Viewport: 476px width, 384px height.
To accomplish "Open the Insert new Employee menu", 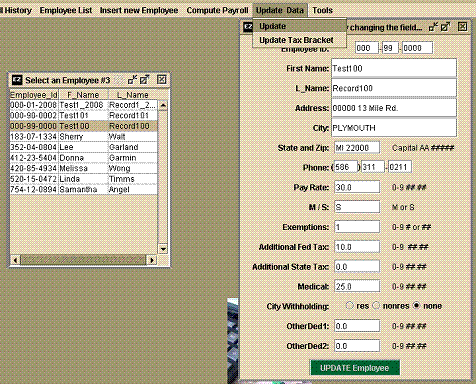I will [x=139, y=10].
